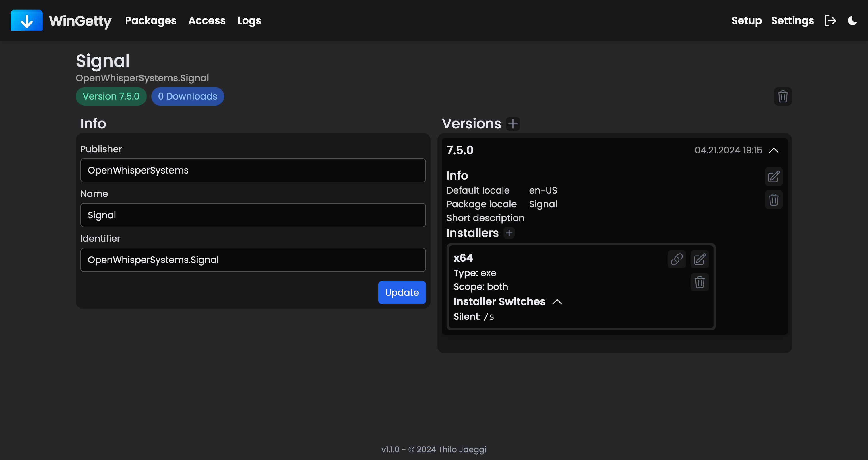Viewport: 868px width, 460px height.
Task: Click the 04.21.2024 19:15 timestamp
Action: 728,150
